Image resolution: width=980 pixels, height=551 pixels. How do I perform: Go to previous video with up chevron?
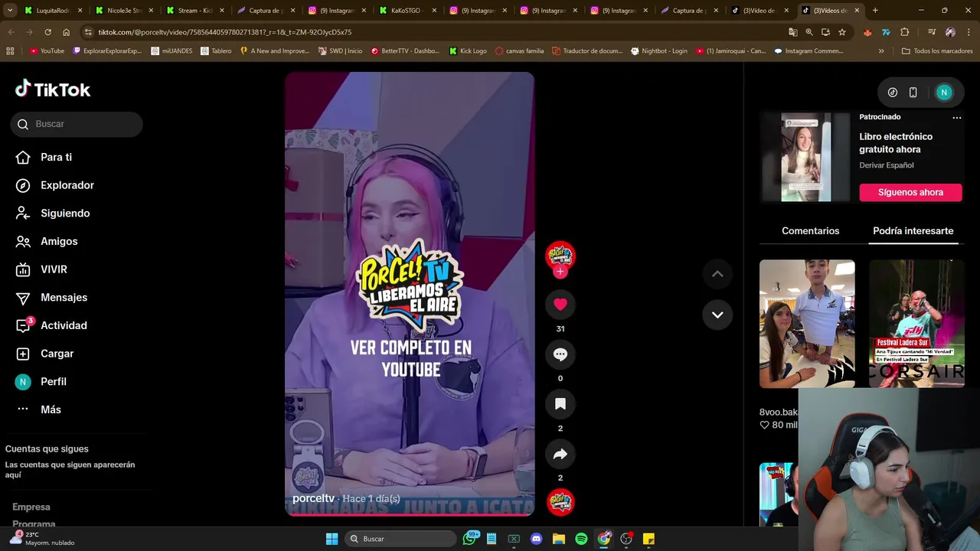pos(717,274)
